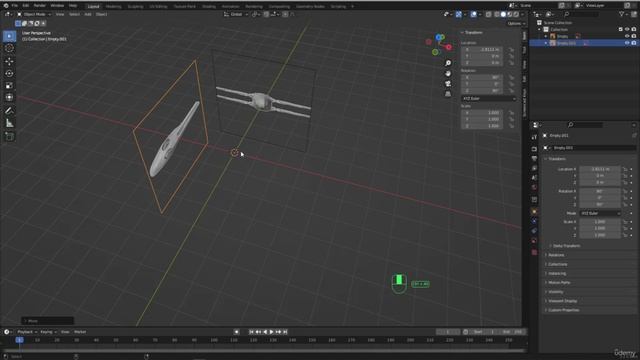This screenshot has height=360, width=640.
Task: Open the Edit menu
Action: [x=26, y=6]
